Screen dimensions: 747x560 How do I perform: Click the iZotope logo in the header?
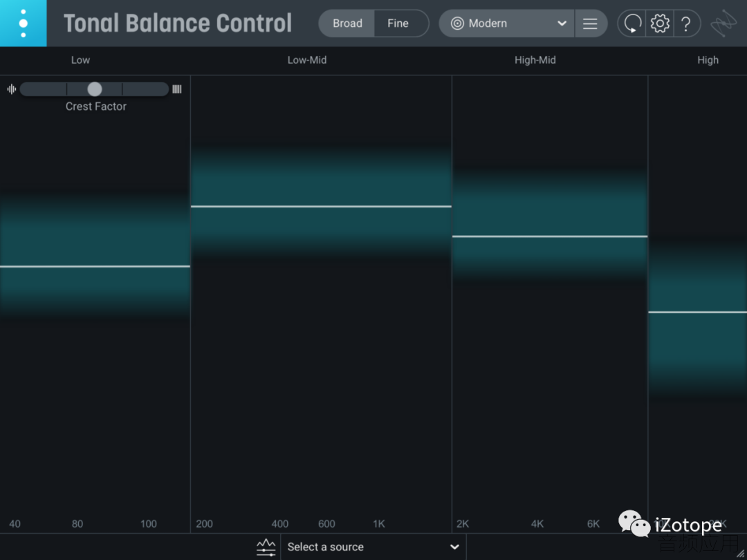[x=723, y=24]
